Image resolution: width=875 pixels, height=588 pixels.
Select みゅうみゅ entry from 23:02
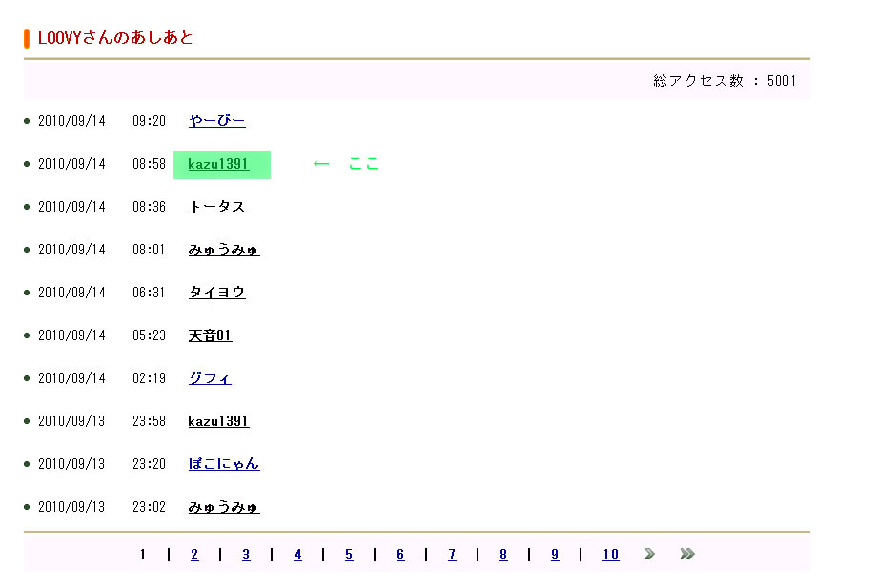pos(223,507)
